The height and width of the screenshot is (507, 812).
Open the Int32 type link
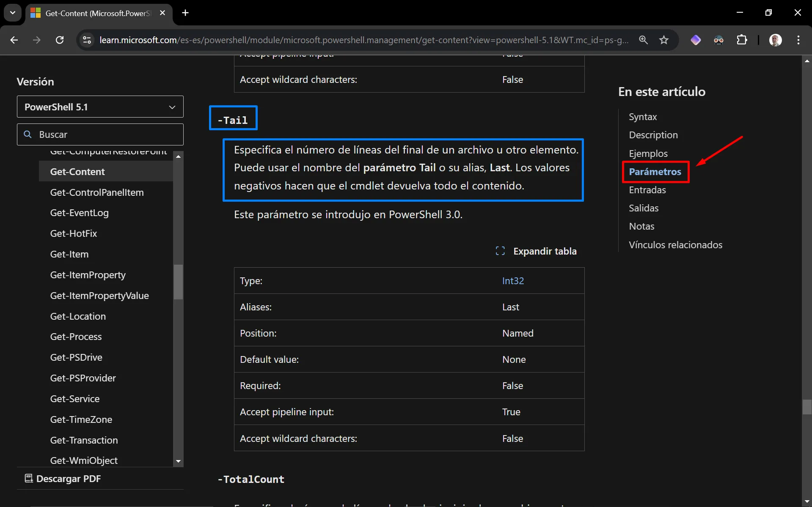513,281
